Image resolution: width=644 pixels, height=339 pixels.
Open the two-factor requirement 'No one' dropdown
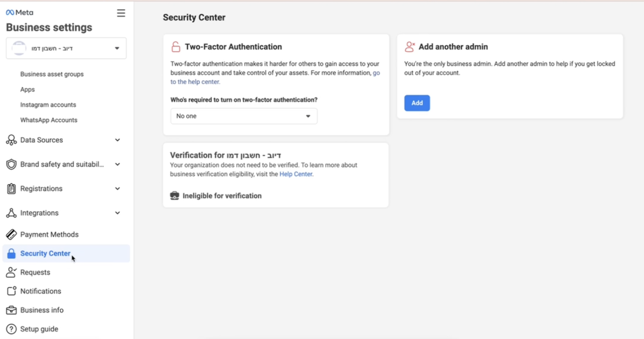tap(243, 116)
